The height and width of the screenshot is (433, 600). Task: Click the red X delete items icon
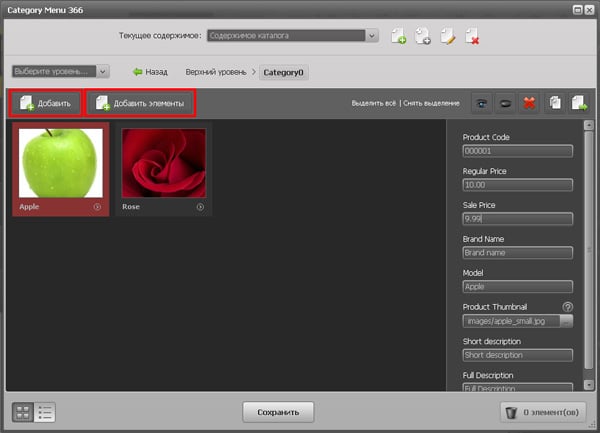coord(529,102)
